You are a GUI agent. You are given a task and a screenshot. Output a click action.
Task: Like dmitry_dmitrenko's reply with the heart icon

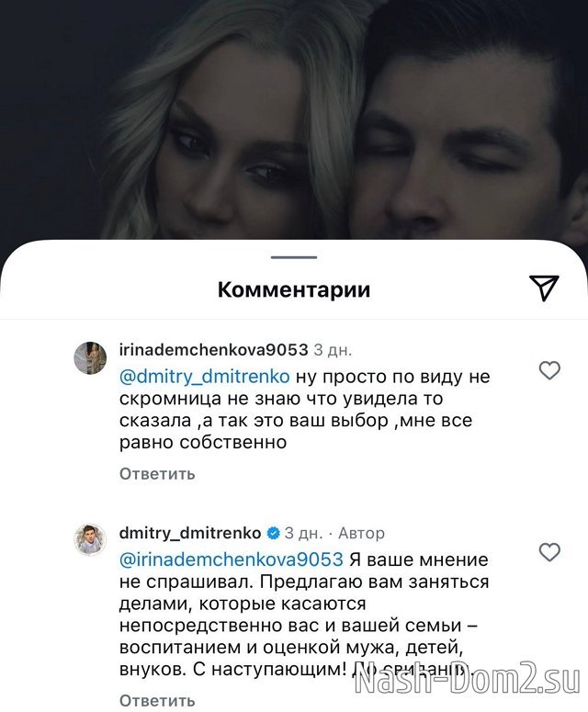tap(549, 552)
